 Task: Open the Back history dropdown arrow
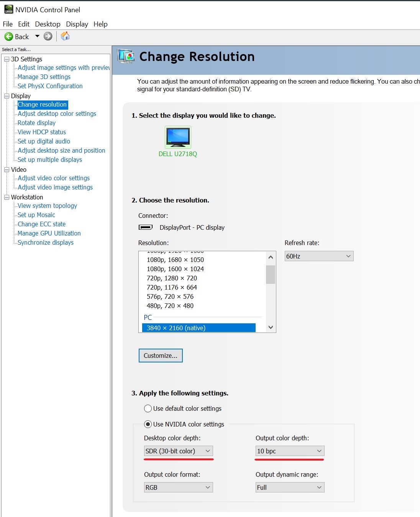pos(37,36)
